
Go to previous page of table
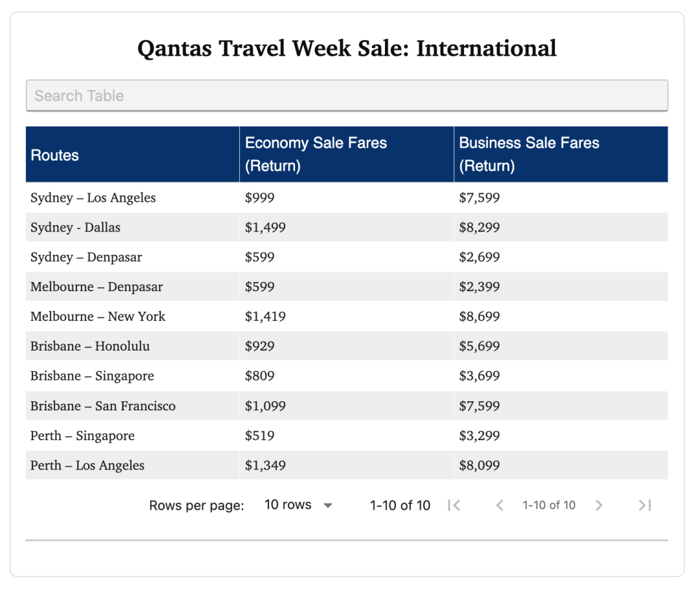pos(500,505)
